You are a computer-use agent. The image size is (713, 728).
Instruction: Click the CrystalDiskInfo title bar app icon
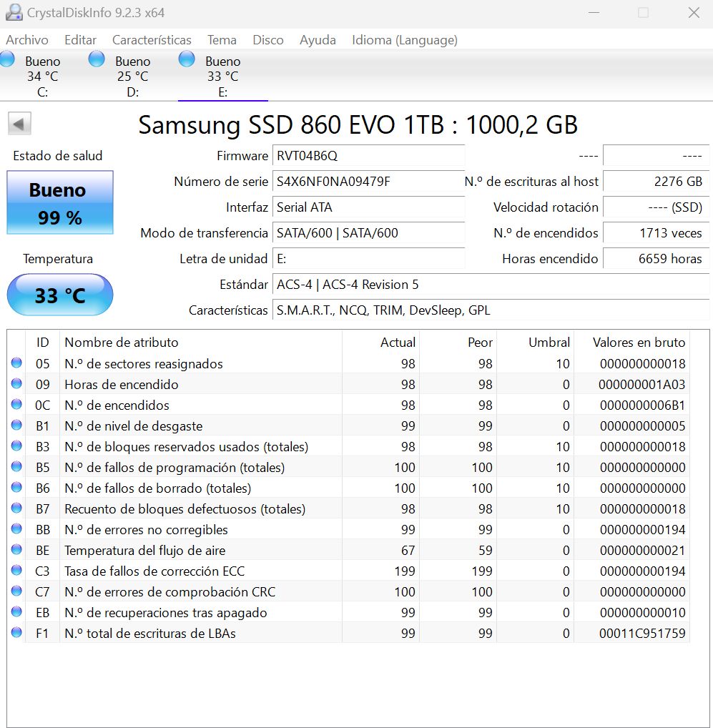14,13
